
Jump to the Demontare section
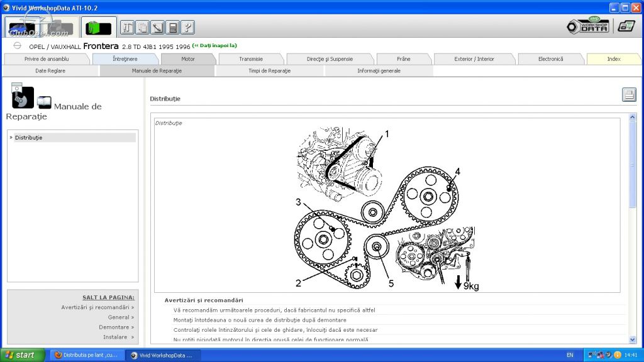point(116,327)
